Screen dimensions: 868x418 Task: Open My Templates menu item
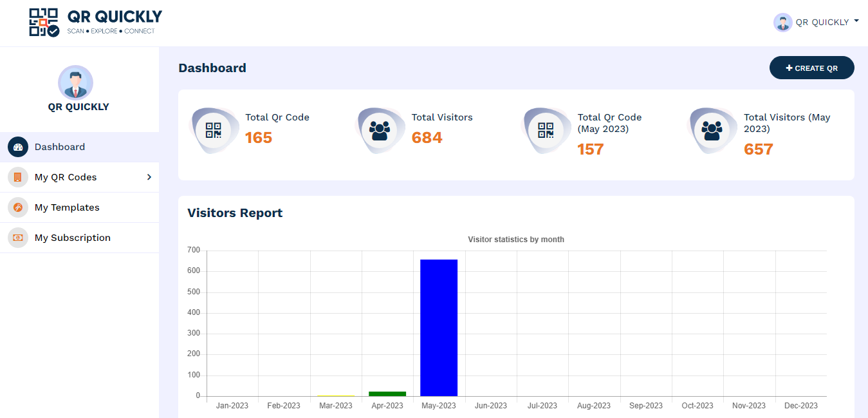(x=79, y=207)
